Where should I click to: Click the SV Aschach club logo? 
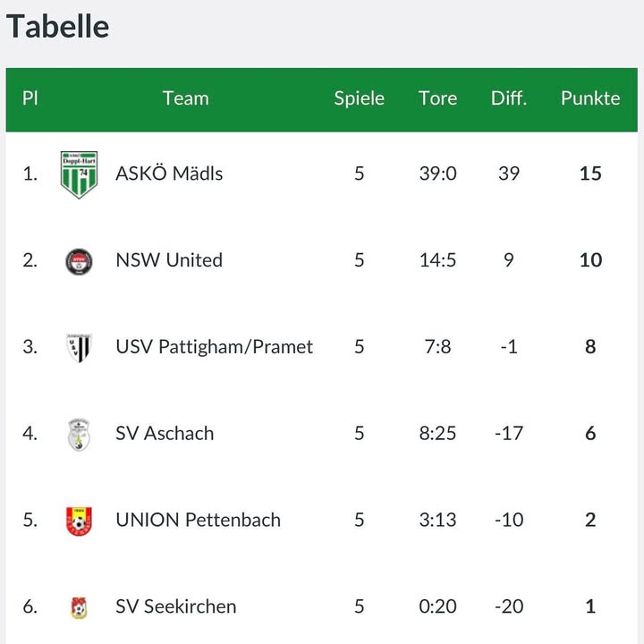click(79, 434)
